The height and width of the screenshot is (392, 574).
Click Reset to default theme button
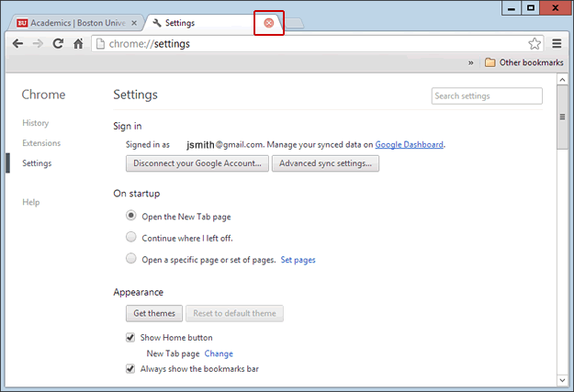tap(234, 313)
